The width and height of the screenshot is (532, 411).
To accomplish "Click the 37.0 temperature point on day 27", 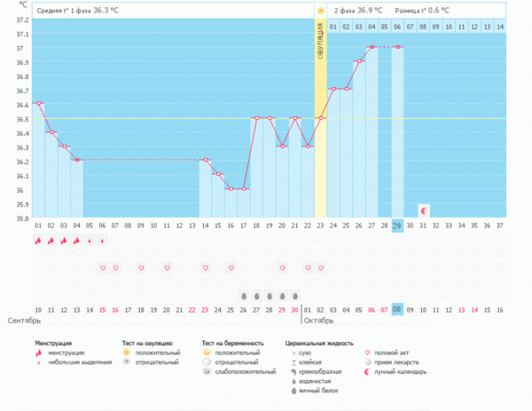I will 372,47.
